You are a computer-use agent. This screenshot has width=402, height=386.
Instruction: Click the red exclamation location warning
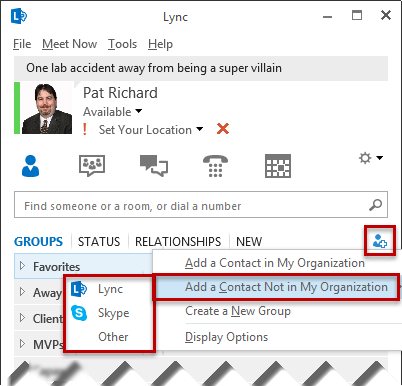(x=85, y=129)
